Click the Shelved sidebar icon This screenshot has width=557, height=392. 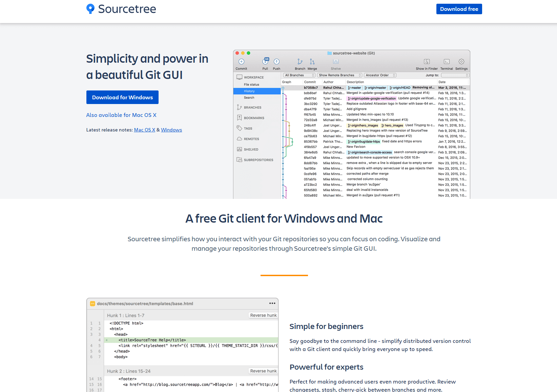tap(239, 149)
